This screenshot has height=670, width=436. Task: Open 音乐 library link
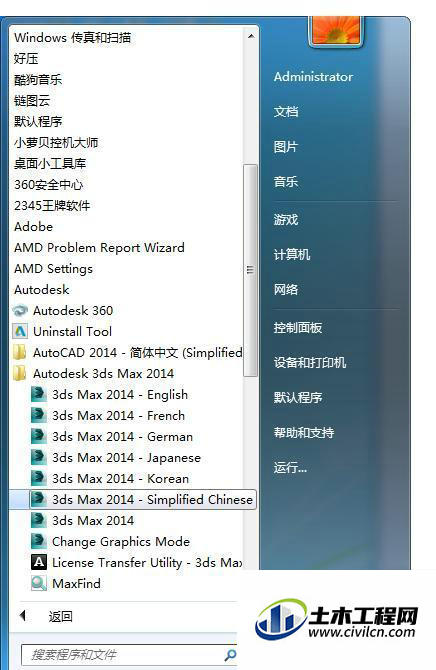pos(286,182)
